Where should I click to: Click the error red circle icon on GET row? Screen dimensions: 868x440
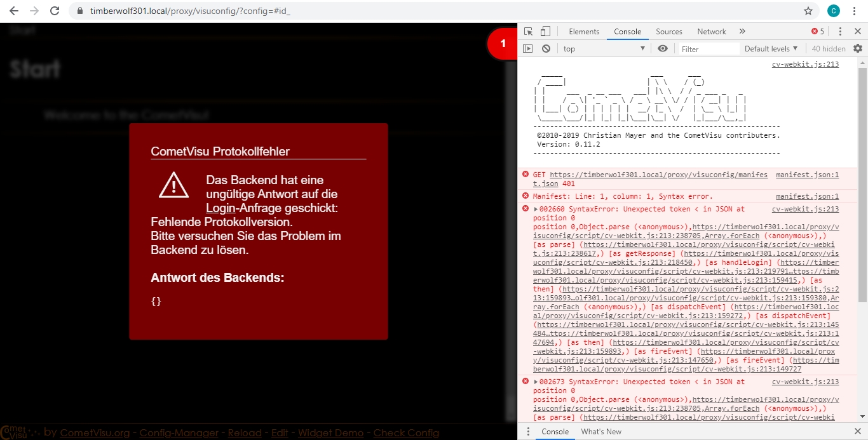[526, 175]
